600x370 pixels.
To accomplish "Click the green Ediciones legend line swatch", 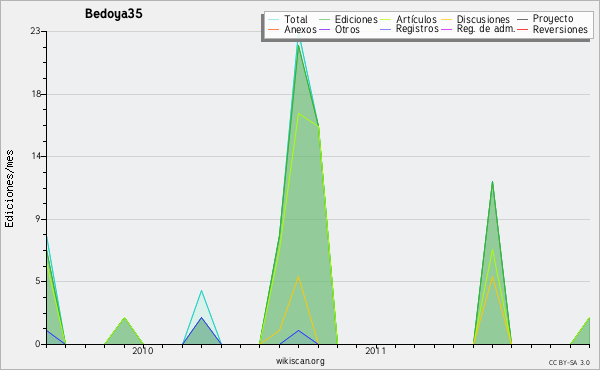I will coord(324,20).
